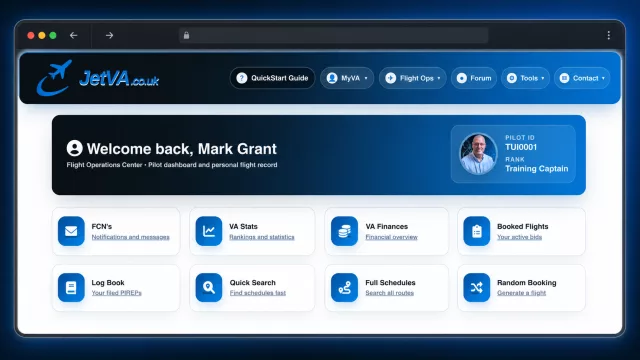Click the user icon beside Welcome back
This screenshot has height=360, width=640.
(75, 148)
